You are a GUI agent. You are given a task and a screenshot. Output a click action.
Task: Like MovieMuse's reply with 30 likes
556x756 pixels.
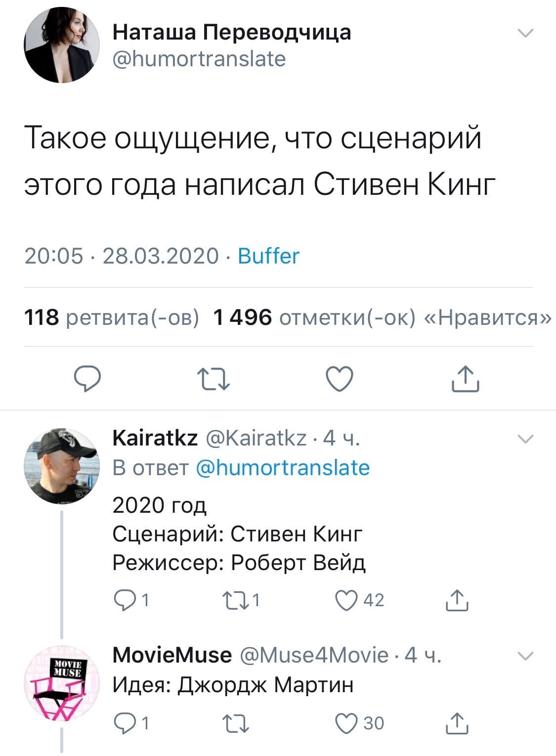pyautogui.click(x=346, y=723)
